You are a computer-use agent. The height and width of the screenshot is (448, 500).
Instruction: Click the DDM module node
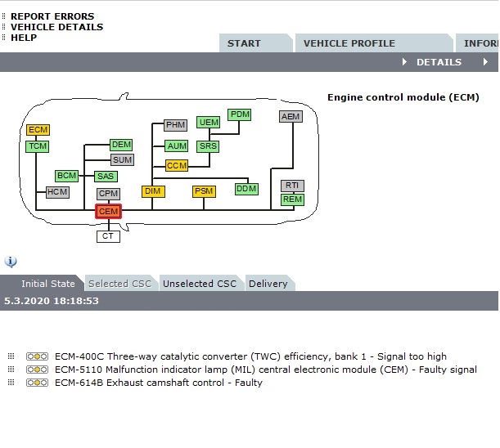(x=246, y=189)
